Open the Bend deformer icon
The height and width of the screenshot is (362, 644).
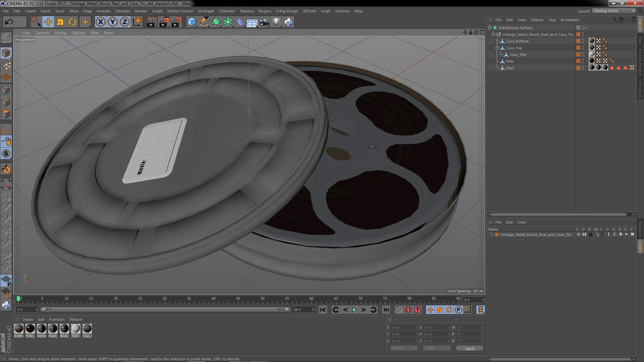point(240,22)
